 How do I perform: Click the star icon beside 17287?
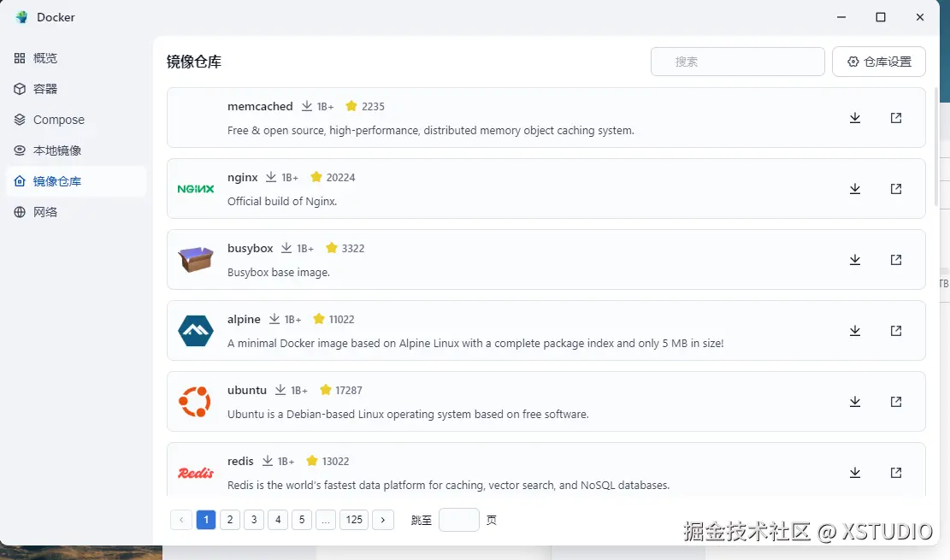pyautogui.click(x=325, y=389)
